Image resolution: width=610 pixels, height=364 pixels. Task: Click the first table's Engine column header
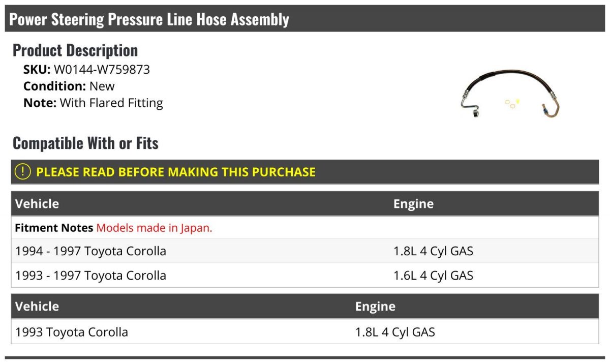413,204
